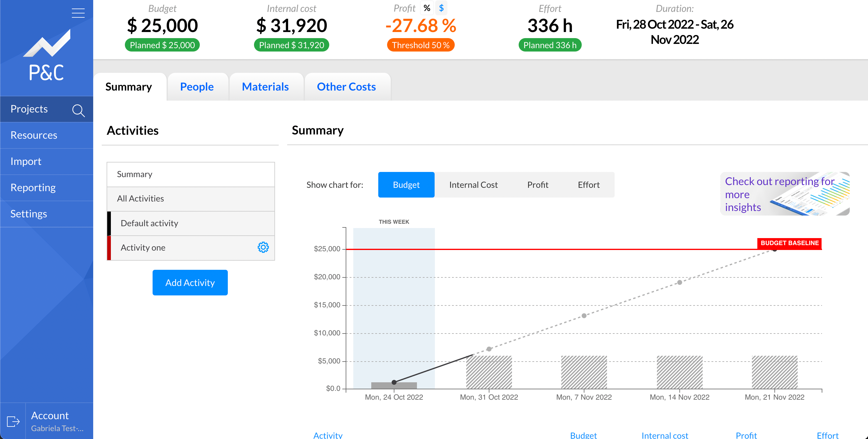Switch to the Other Costs tab
The width and height of the screenshot is (868, 439).
pos(346,87)
